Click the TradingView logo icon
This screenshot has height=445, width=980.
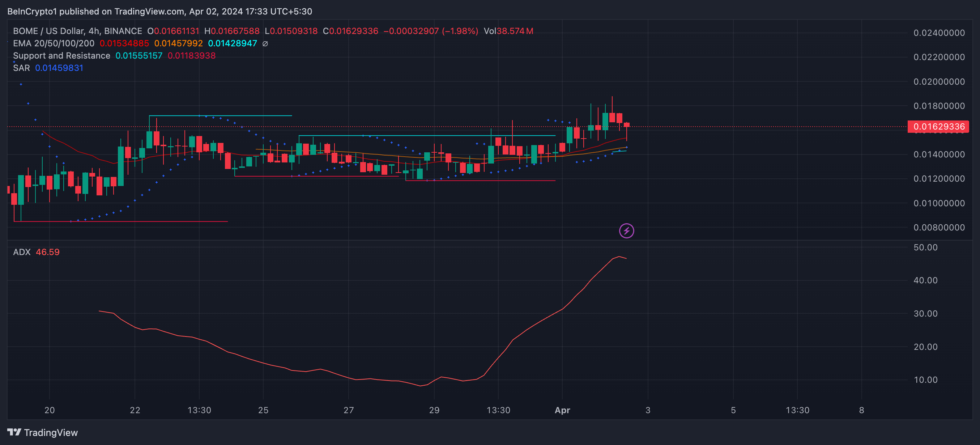click(x=14, y=432)
